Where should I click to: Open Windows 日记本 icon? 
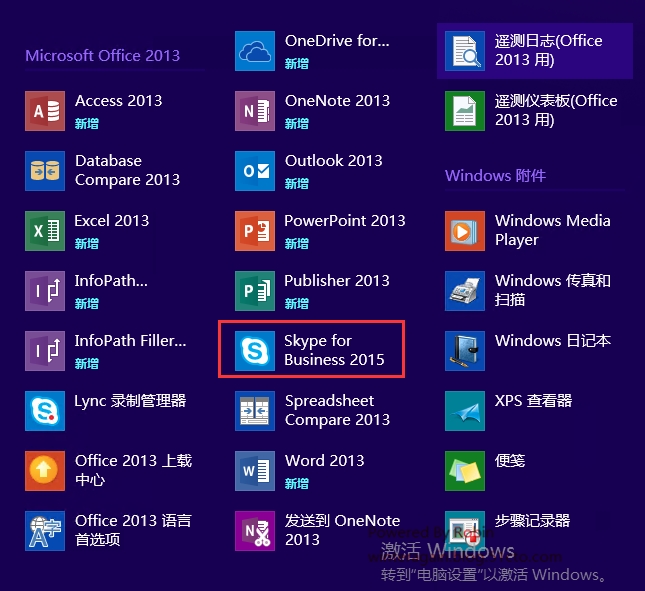pos(465,351)
